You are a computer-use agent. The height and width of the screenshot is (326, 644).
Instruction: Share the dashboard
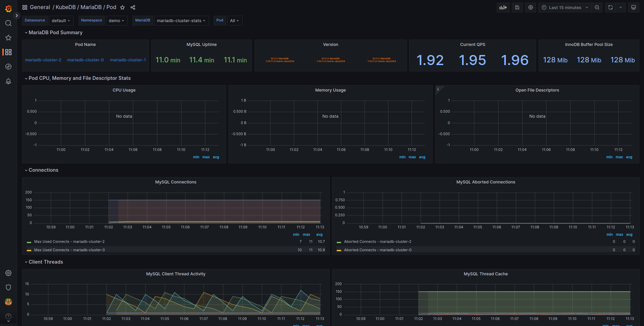133,7
